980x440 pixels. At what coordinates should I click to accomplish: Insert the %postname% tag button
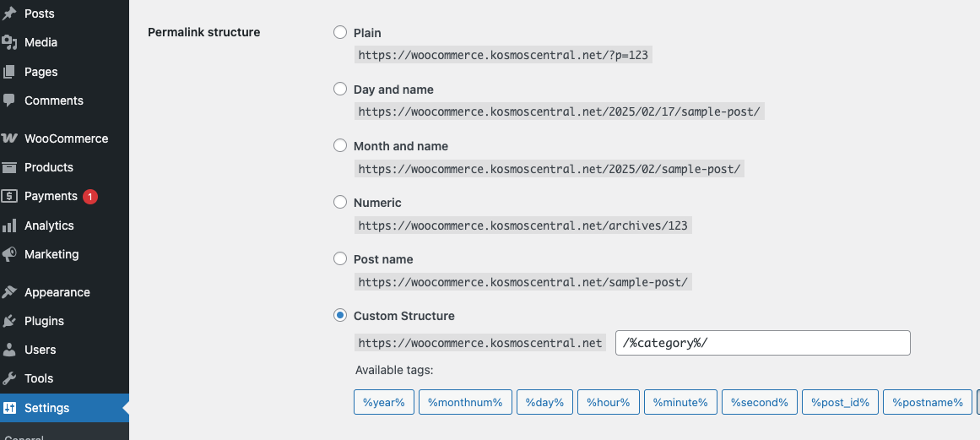(928, 403)
